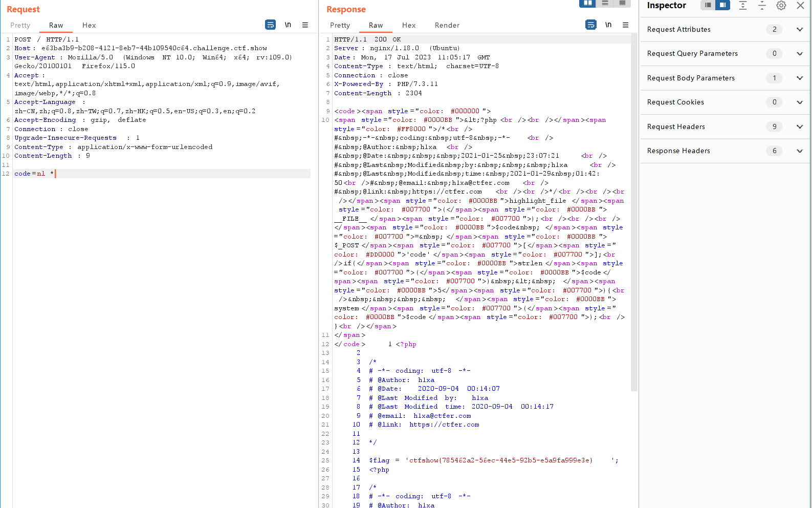The image size is (812, 508).
Task: Click the Response vertical scrollbar
Action: pos(634,212)
